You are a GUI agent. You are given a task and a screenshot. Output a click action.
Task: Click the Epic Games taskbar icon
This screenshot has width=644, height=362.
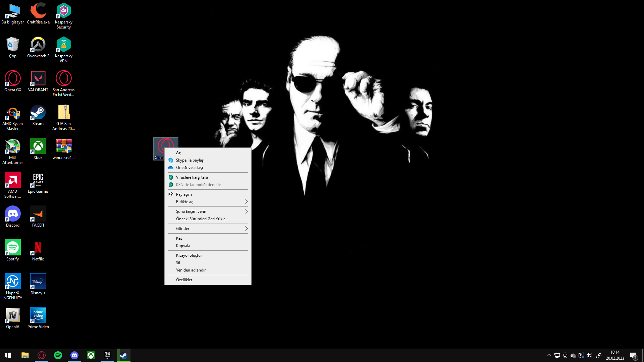(x=107, y=355)
